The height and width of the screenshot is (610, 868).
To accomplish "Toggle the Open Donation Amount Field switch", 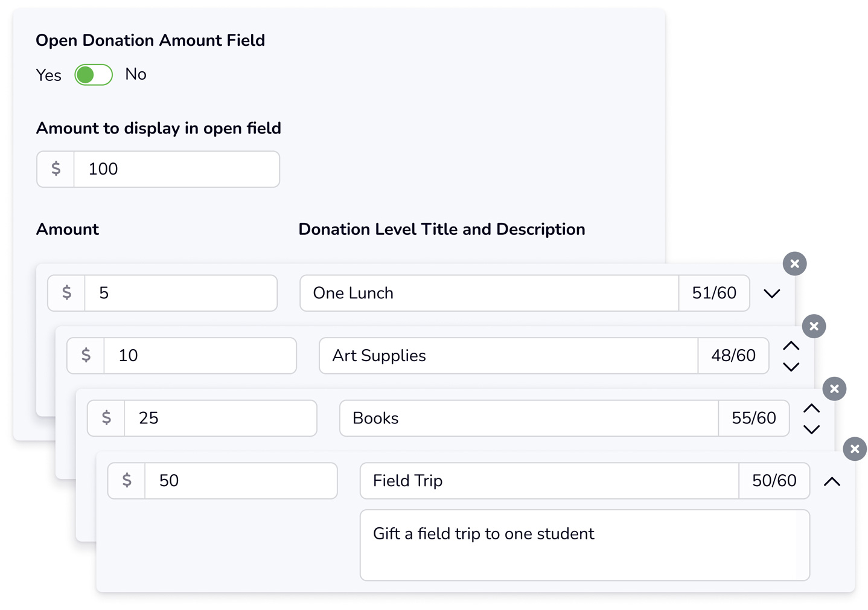I will pyautogui.click(x=94, y=75).
